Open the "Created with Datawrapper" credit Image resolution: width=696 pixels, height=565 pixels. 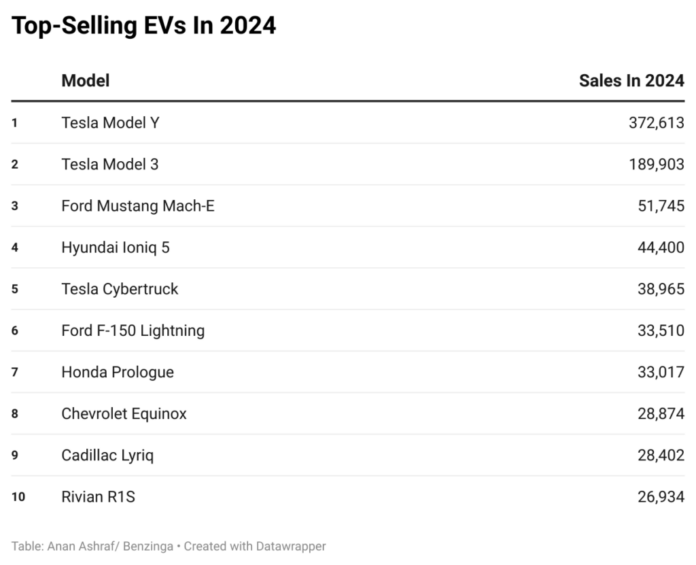point(263,546)
